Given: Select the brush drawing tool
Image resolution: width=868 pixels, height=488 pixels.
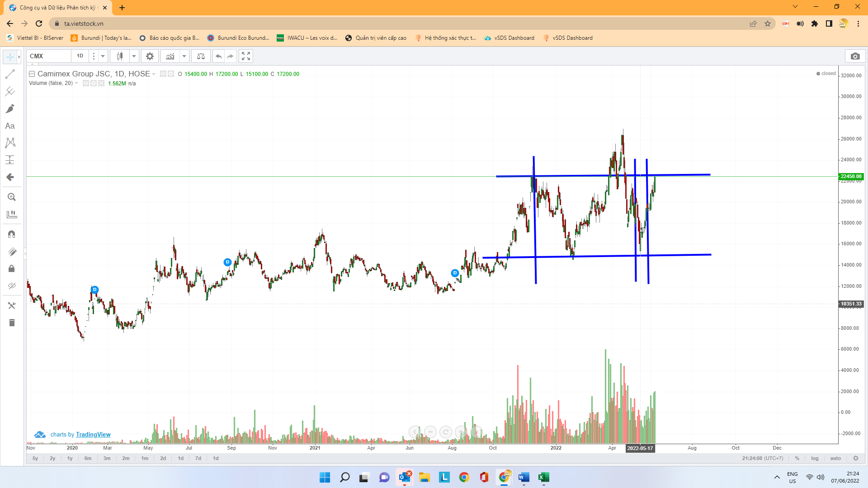Looking at the screenshot, I should [x=10, y=108].
